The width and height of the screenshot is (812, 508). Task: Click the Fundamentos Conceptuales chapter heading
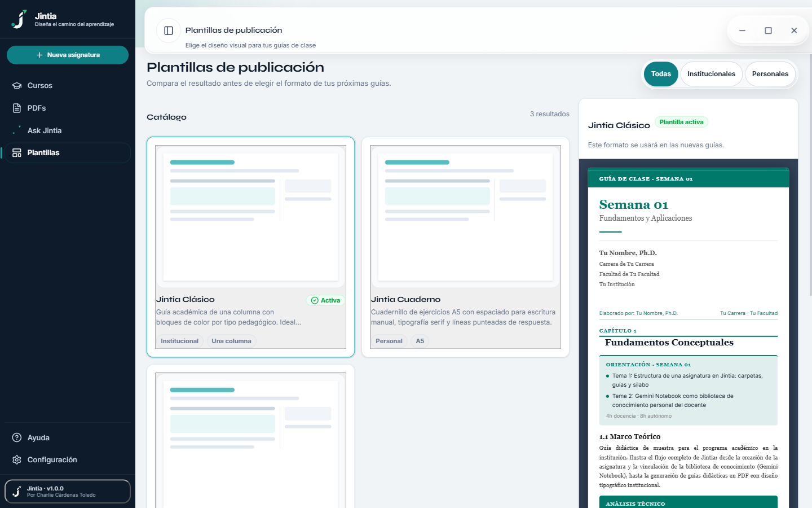point(669,343)
